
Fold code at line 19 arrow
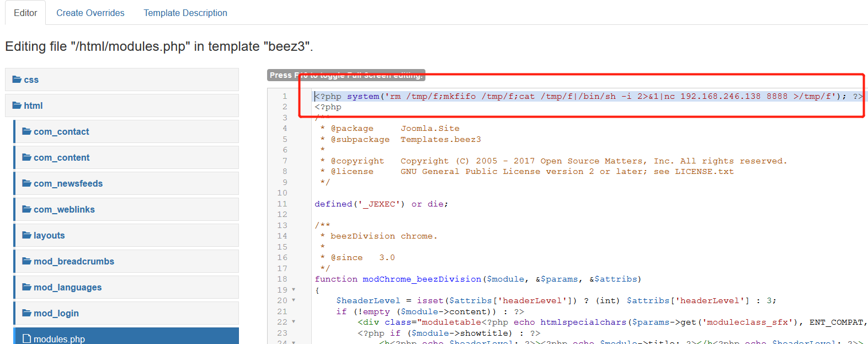pos(294,290)
